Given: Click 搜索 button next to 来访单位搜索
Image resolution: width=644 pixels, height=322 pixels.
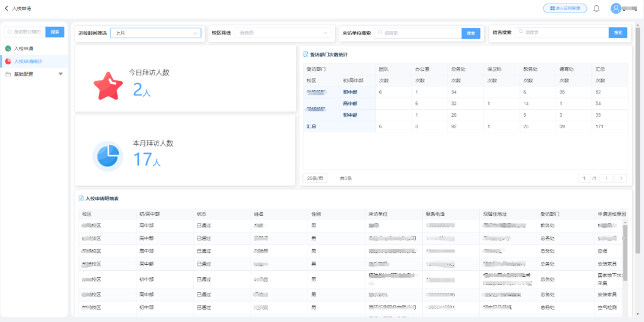Looking at the screenshot, I should click(x=470, y=33).
